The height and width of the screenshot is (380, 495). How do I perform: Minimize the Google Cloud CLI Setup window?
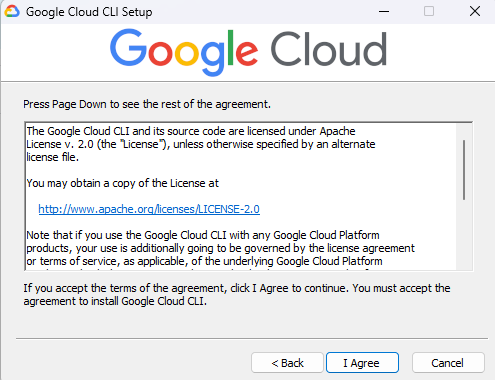tap(384, 12)
